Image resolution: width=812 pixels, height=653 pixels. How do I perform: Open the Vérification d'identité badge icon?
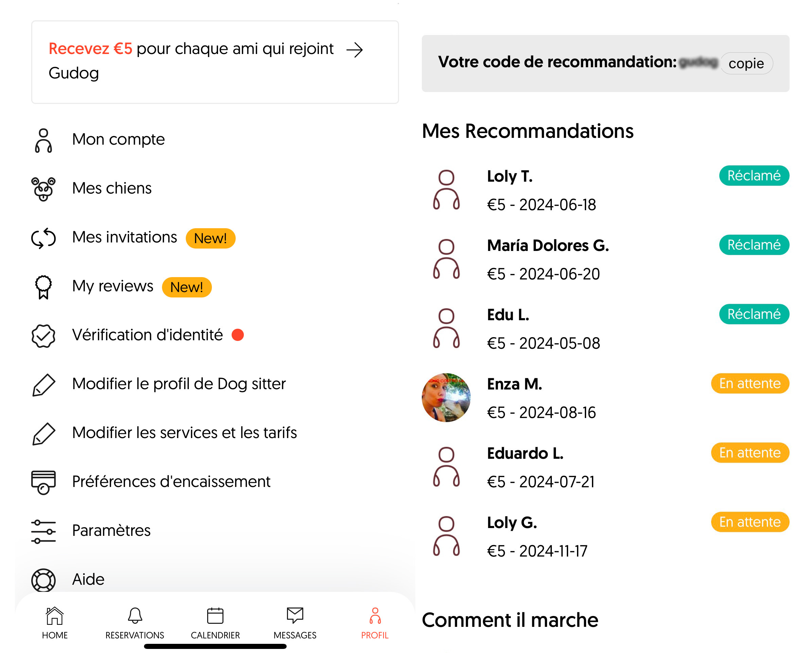(43, 335)
